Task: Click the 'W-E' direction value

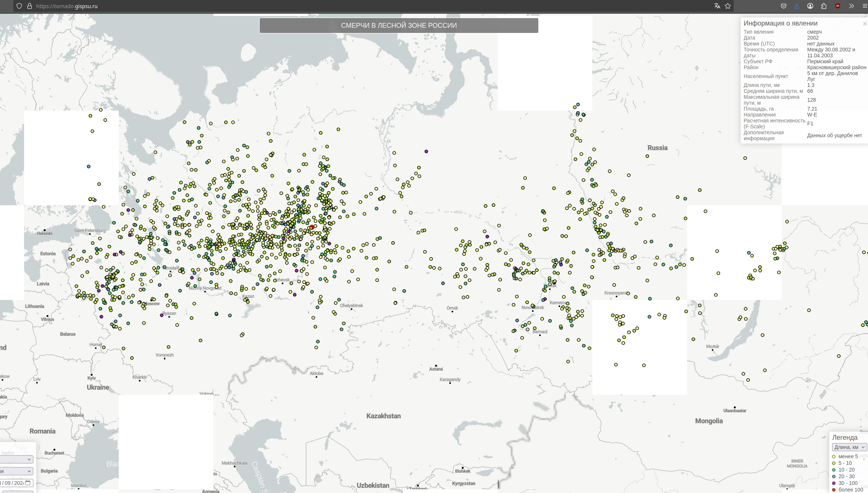Action: (x=812, y=115)
